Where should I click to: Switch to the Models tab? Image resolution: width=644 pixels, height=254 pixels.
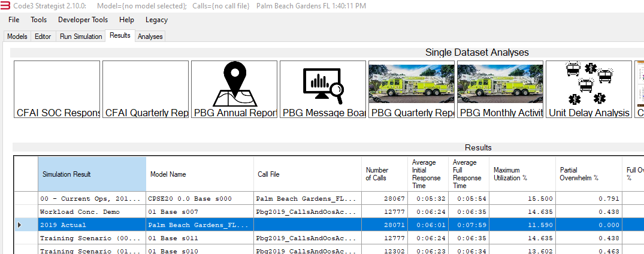coord(17,37)
